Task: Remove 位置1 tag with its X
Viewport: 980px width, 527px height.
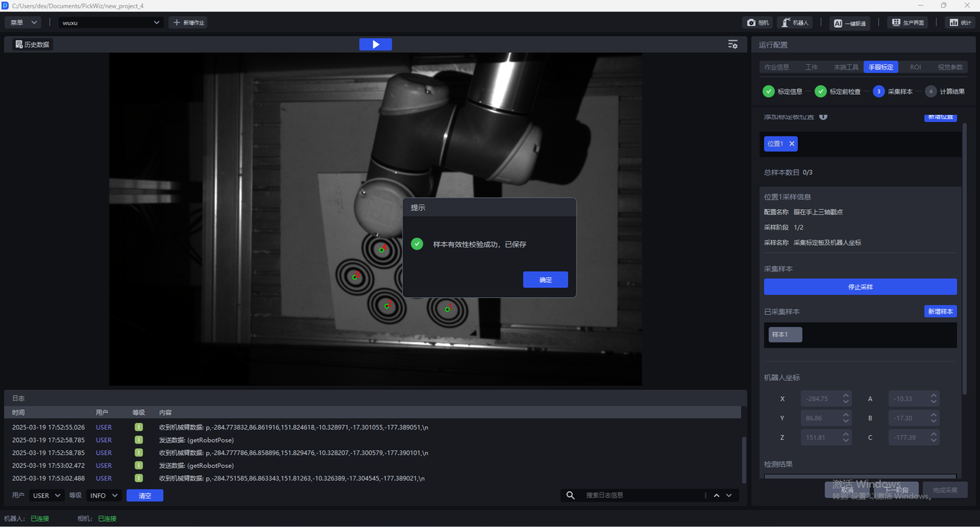Action: [x=792, y=143]
